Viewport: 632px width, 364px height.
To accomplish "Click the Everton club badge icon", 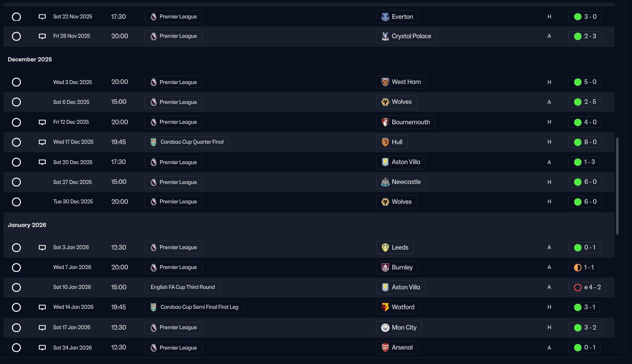I will tap(385, 17).
